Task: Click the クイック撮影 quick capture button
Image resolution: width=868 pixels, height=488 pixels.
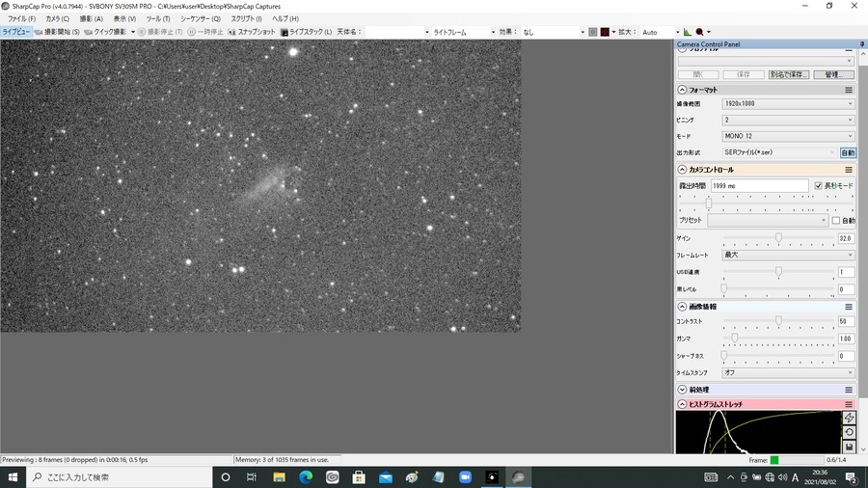Action: pyautogui.click(x=105, y=32)
